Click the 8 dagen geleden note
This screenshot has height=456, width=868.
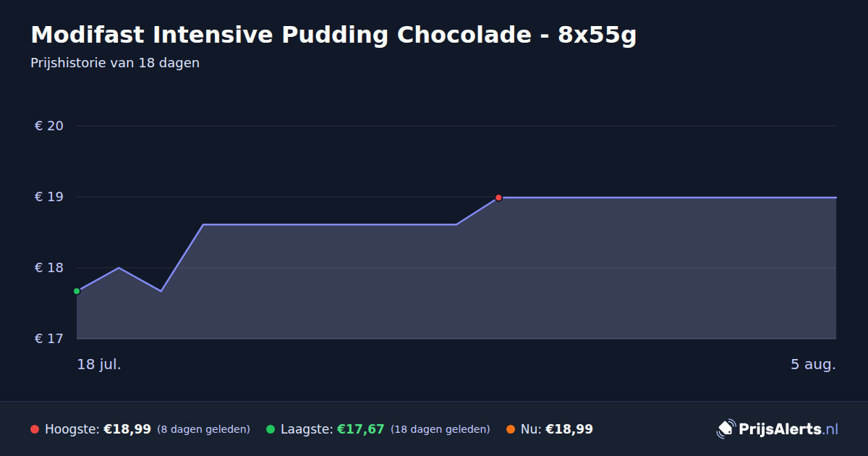point(203,429)
